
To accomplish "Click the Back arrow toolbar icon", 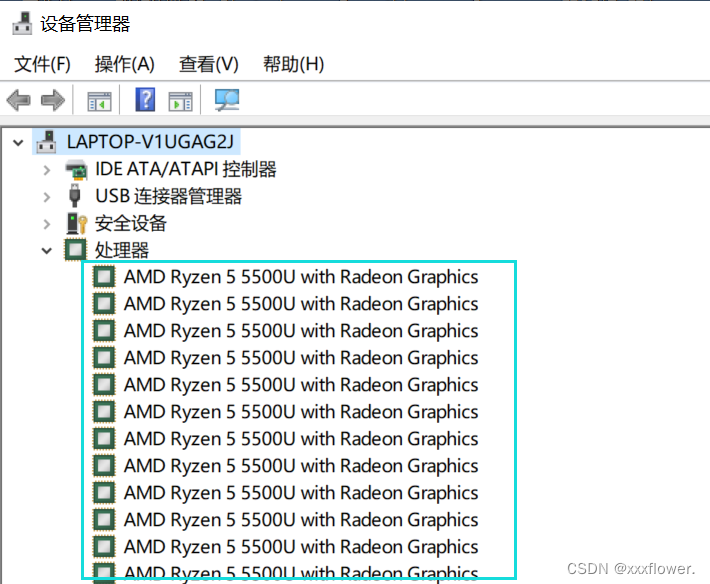I will [x=19, y=100].
